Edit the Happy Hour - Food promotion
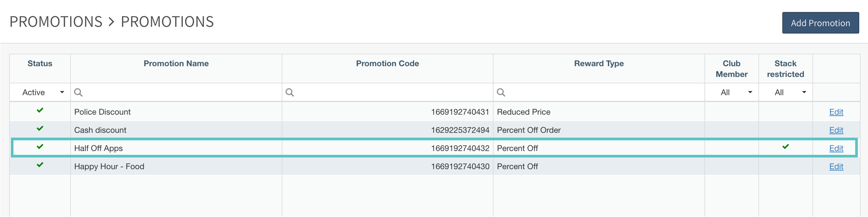This screenshot has height=217, width=868. tap(836, 167)
